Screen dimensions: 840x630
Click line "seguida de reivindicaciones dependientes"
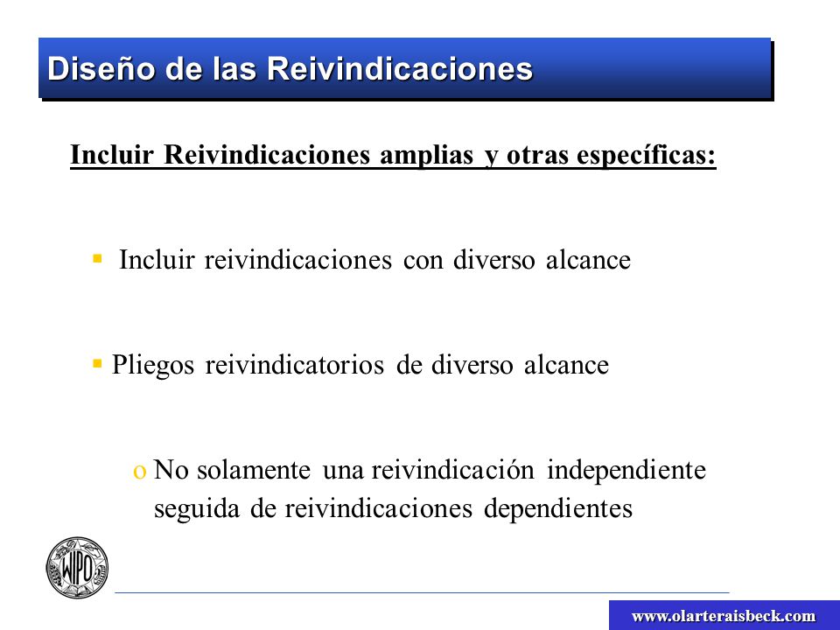(393, 508)
